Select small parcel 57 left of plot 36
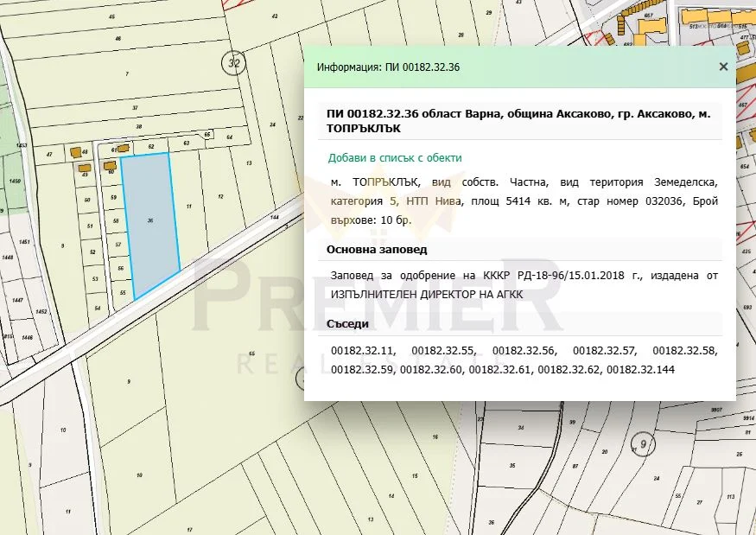The width and height of the screenshot is (756, 535). click(118, 245)
